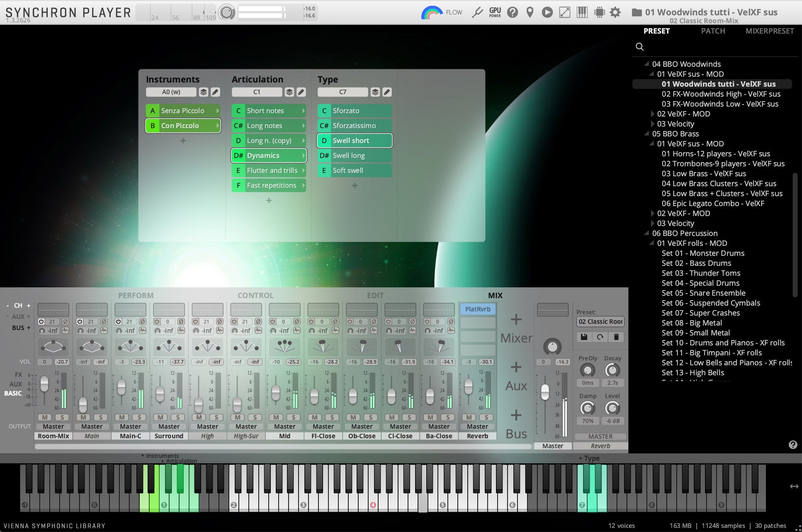Click the CPU chip icon in toolbar
The width and height of the screenshot is (802, 532).
(599, 12)
